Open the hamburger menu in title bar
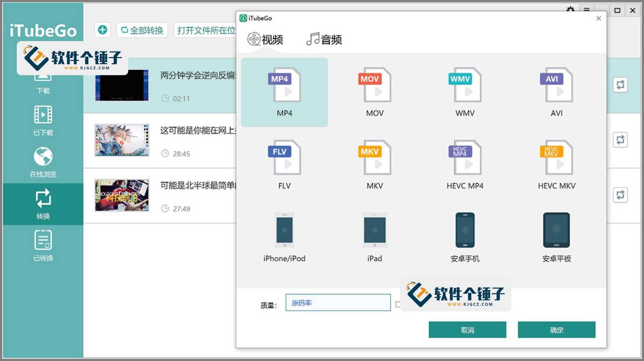644x361 pixels. click(x=586, y=9)
